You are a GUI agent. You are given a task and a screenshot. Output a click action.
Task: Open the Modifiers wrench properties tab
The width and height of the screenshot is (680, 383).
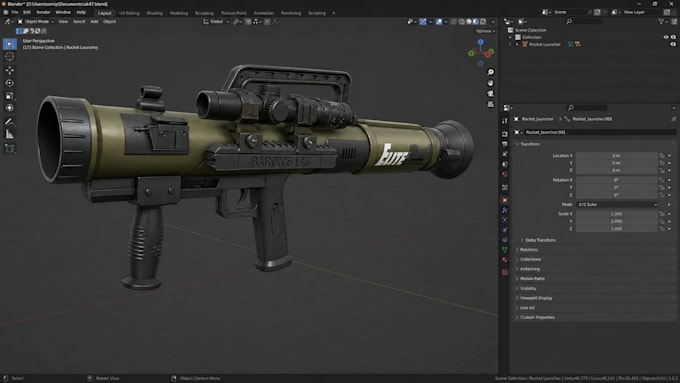(505, 210)
